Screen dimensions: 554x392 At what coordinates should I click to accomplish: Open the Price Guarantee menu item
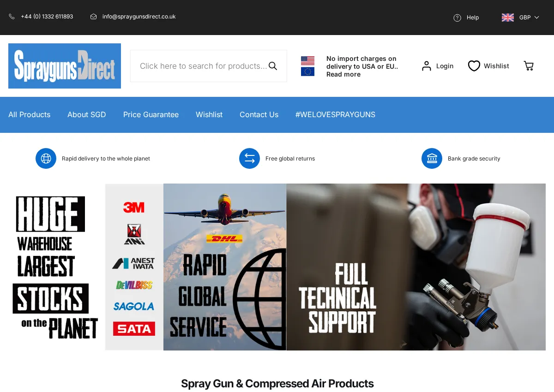click(x=151, y=114)
